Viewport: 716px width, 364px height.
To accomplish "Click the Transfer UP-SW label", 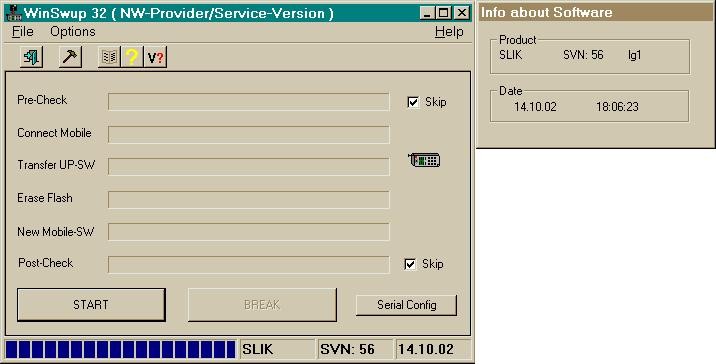I will point(56,165).
